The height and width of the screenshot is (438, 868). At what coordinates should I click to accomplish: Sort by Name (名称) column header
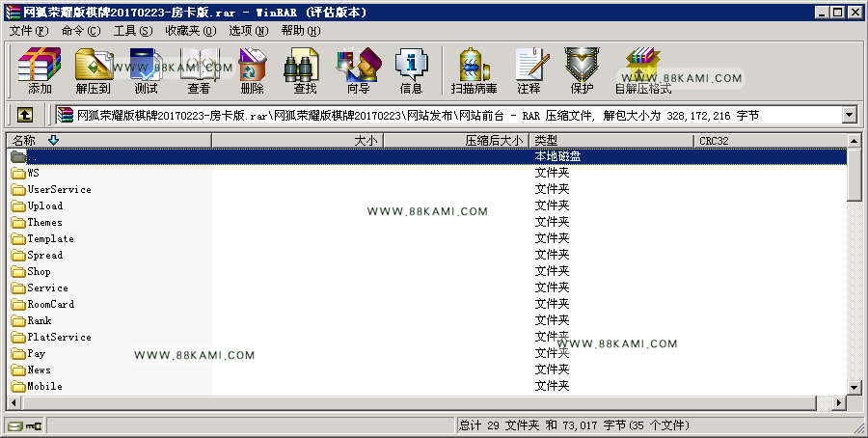(109, 141)
